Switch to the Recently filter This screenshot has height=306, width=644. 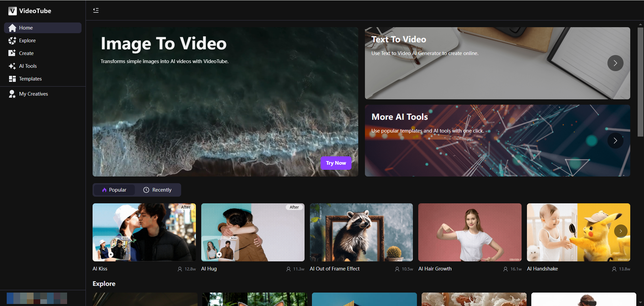click(158, 190)
